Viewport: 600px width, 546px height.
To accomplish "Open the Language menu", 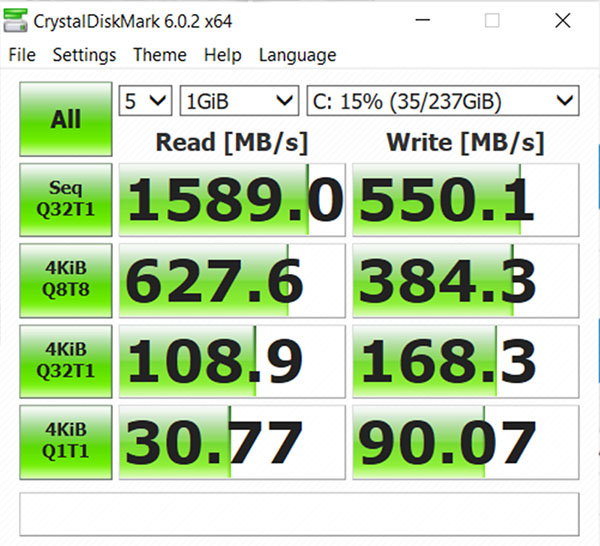I will pyautogui.click(x=297, y=55).
